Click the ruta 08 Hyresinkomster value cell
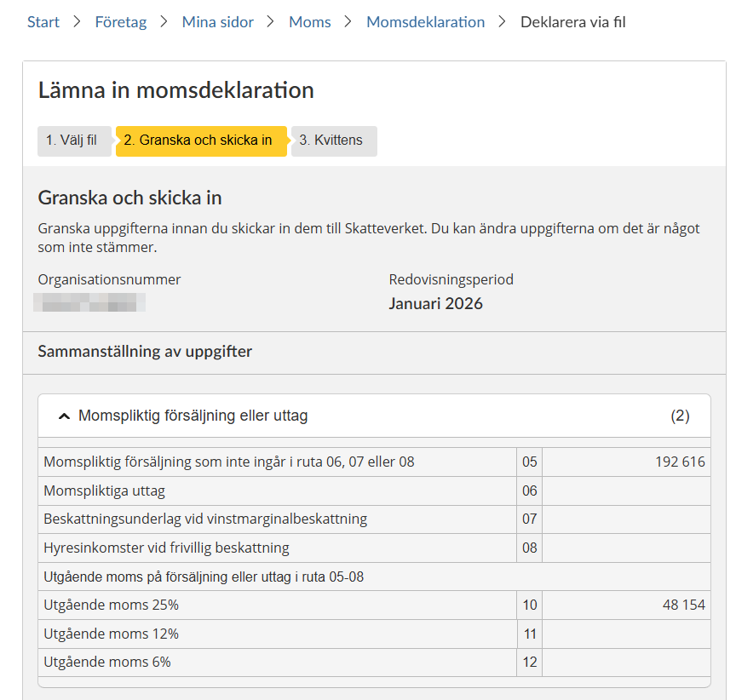This screenshot has height=700, width=736. (x=626, y=548)
